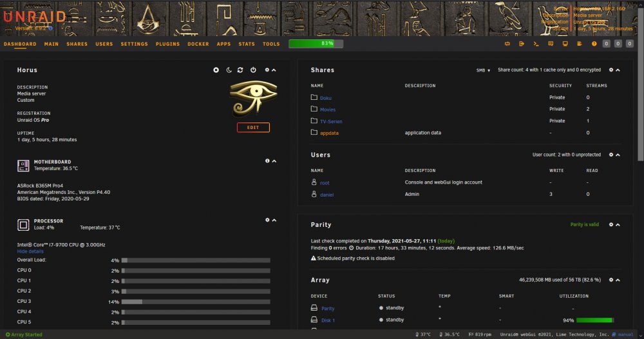Open the Main tab

coord(52,44)
